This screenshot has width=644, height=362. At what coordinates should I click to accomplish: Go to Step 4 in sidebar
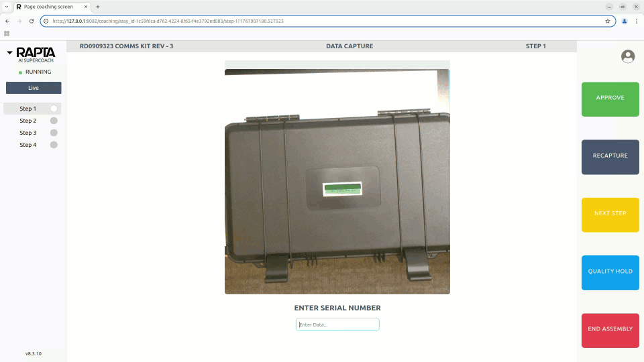pos(28,145)
